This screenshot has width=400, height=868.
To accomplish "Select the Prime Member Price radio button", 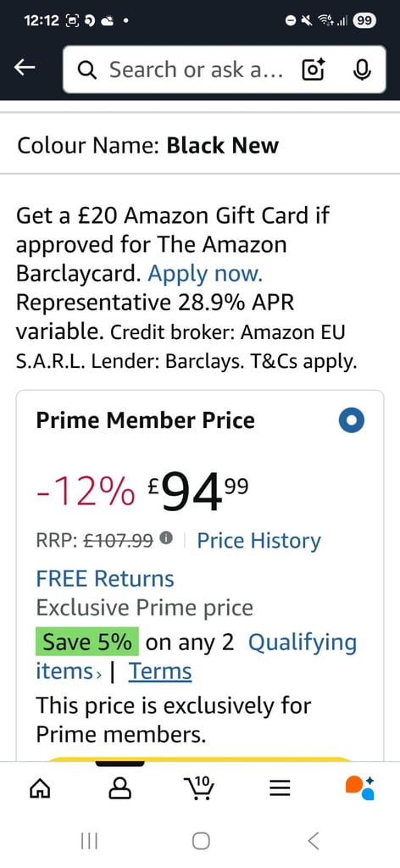I will (x=352, y=421).
